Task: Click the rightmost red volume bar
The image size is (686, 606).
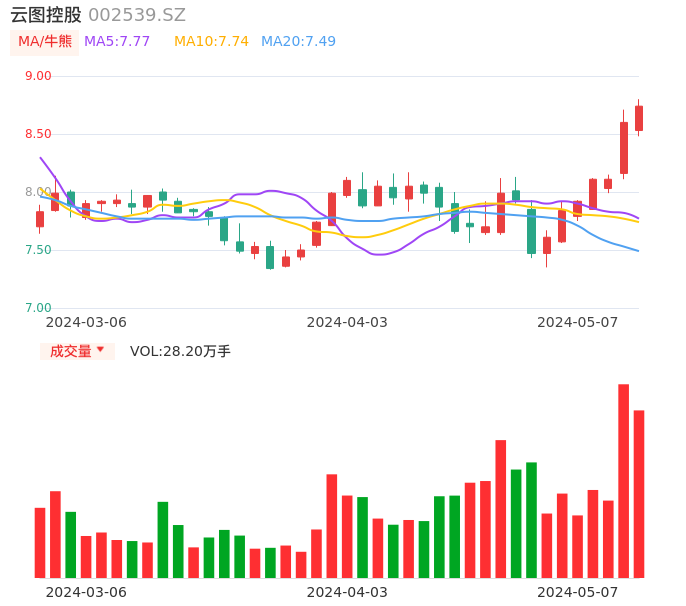Action: point(639,493)
